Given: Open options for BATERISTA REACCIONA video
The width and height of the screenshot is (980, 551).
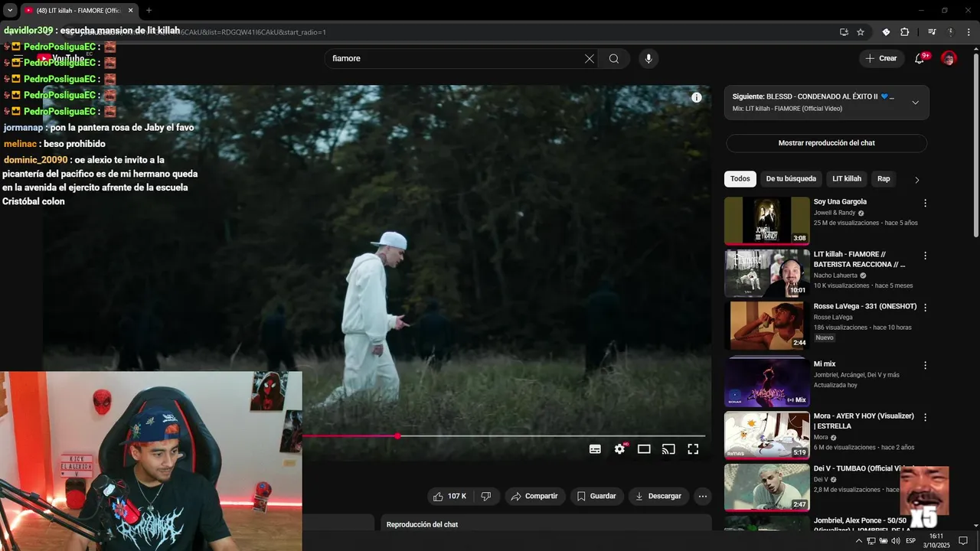Looking at the screenshot, I should [x=925, y=256].
